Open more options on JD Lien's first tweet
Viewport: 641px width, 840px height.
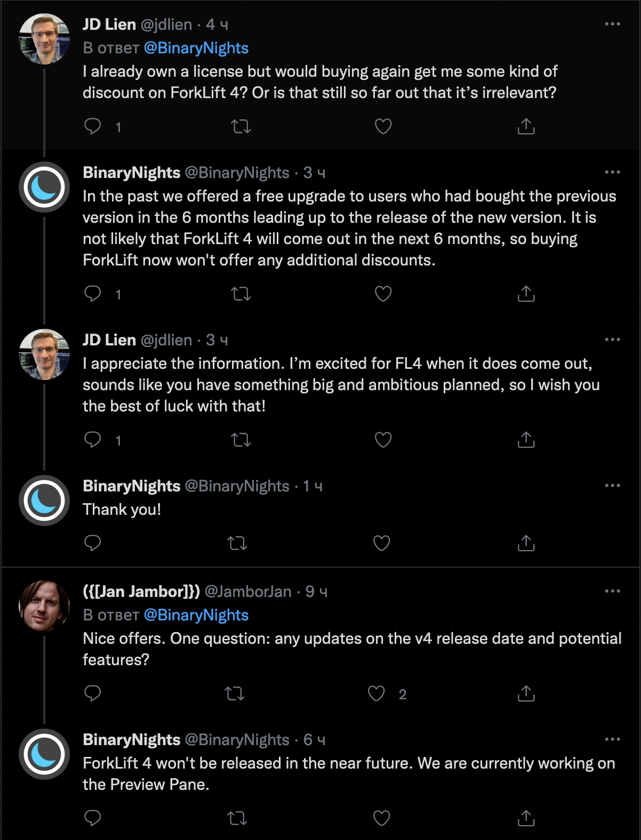[612, 24]
